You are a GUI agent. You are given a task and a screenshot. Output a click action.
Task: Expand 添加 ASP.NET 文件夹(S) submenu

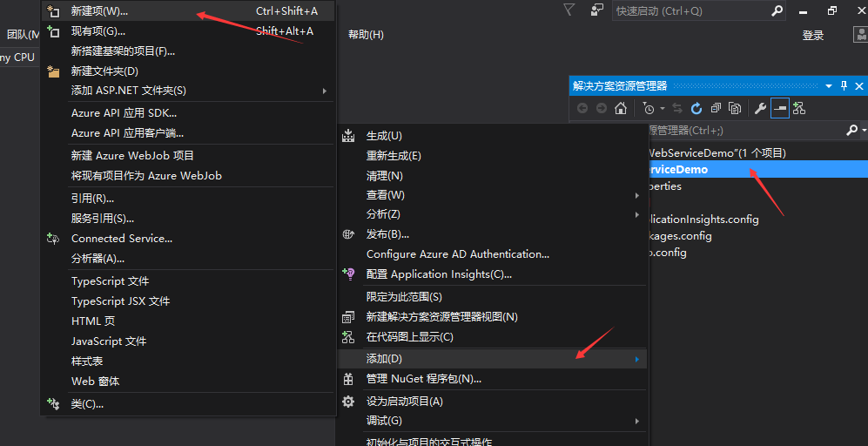click(x=188, y=91)
